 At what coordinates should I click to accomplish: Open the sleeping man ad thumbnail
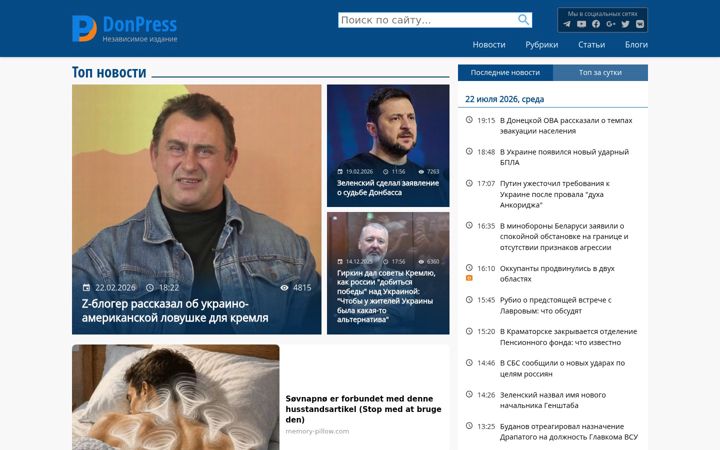(x=175, y=397)
